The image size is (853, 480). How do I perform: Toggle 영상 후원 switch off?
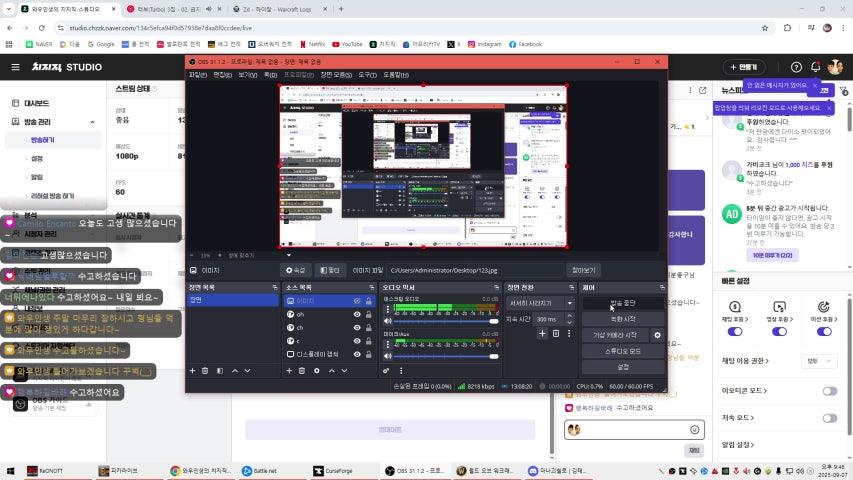coord(779,331)
